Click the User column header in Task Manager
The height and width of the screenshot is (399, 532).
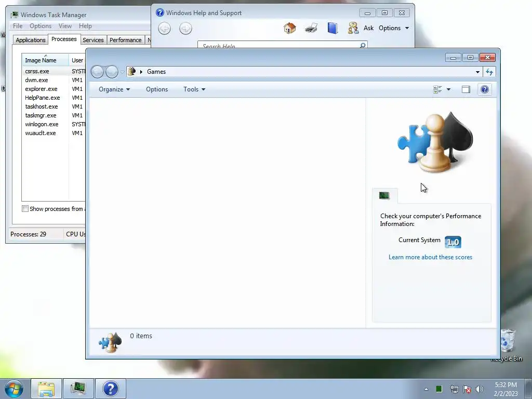point(77,60)
